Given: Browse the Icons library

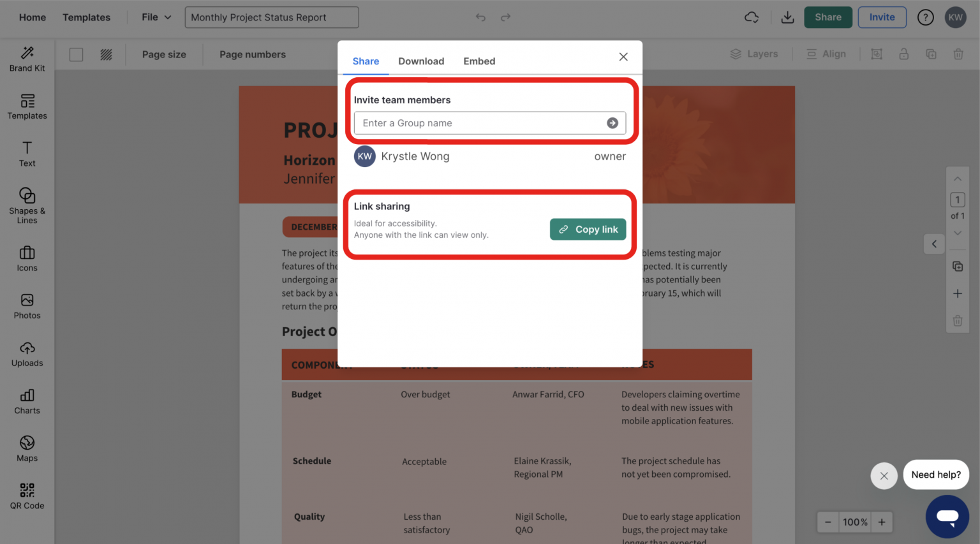Looking at the screenshot, I should pos(27,258).
